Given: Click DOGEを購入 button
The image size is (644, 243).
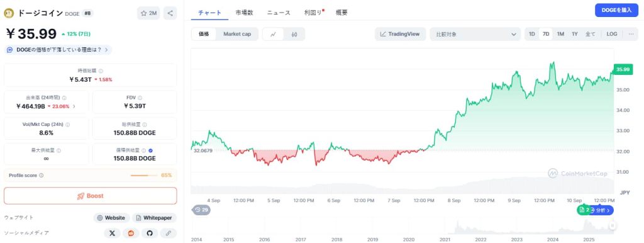Looking at the screenshot, I should [616, 10].
